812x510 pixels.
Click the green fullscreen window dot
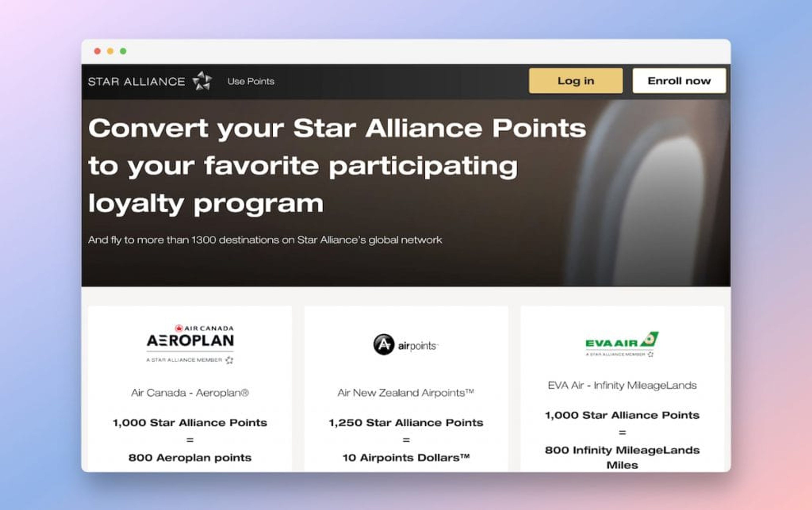(123, 51)
